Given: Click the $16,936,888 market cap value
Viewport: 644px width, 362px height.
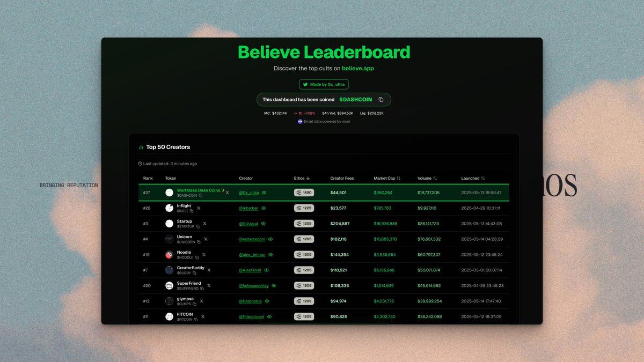Looking at the screenshot, I should pos(385,224).
